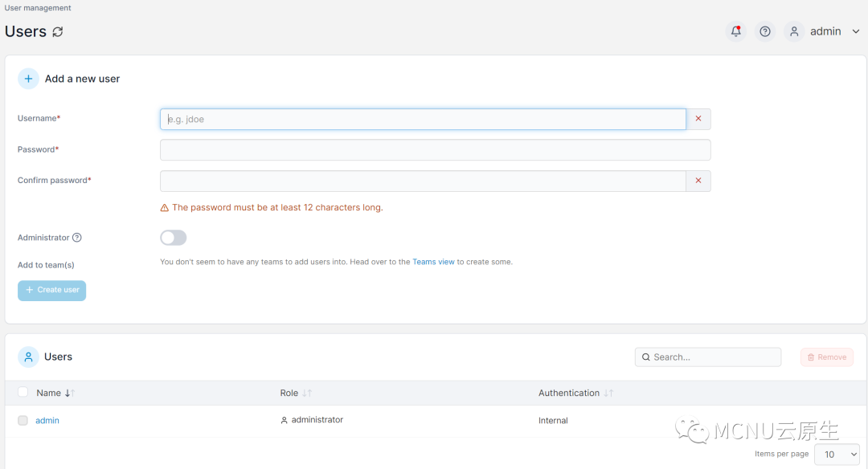Click the admin user avatar icon

794,31
